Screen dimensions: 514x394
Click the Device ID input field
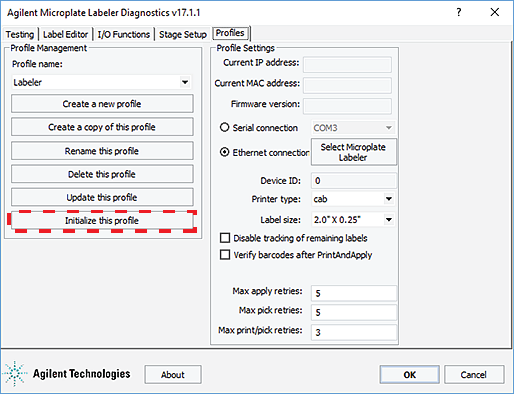(x=354, y=181)
